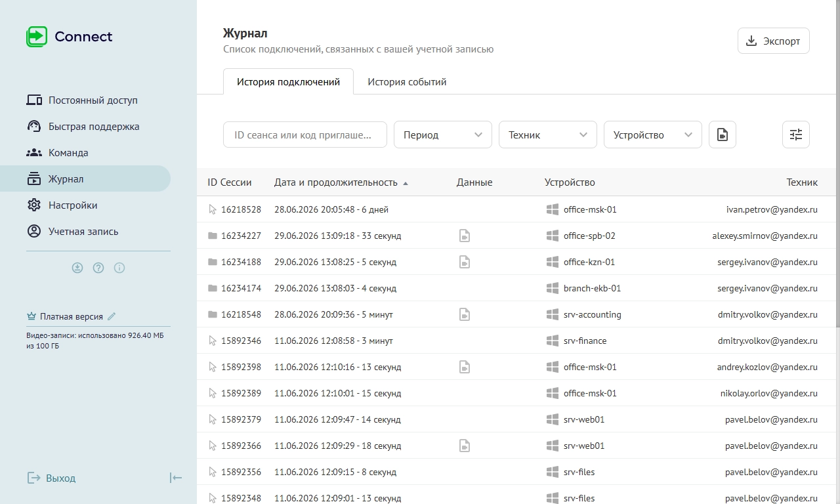
Task: Click device name srv-accounting
Action: (593, 314)
